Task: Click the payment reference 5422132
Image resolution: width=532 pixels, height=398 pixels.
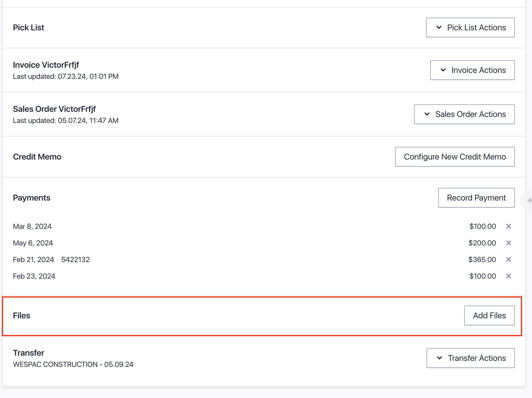Action: [76, 259]
